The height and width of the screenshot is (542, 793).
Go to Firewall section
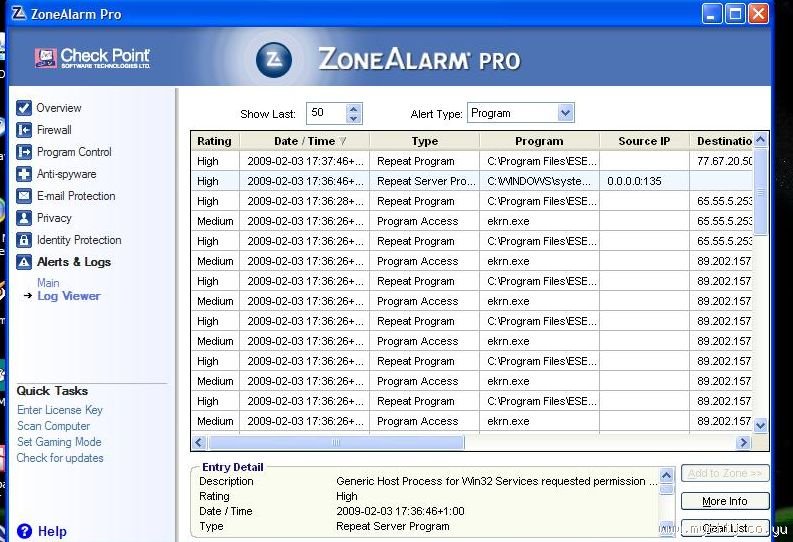pos(54,130)
